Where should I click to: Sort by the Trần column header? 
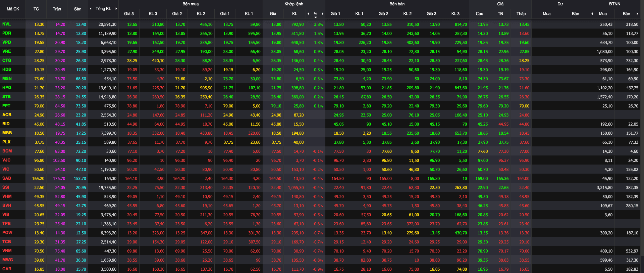point(57,9)
